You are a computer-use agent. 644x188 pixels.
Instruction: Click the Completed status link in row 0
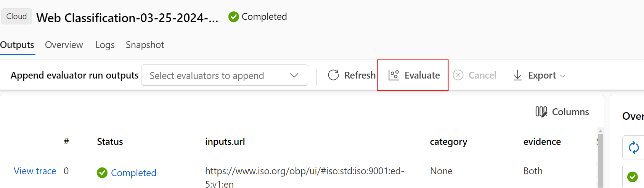point(133,173)
